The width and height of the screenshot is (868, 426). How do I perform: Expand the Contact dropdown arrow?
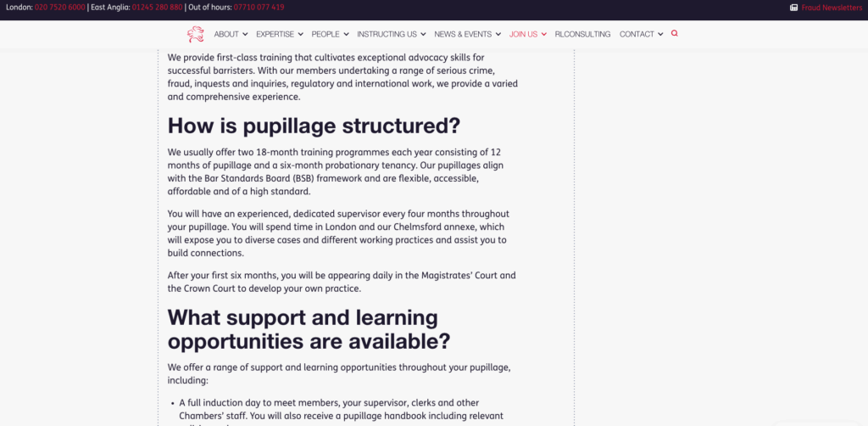tap(660, 35)
